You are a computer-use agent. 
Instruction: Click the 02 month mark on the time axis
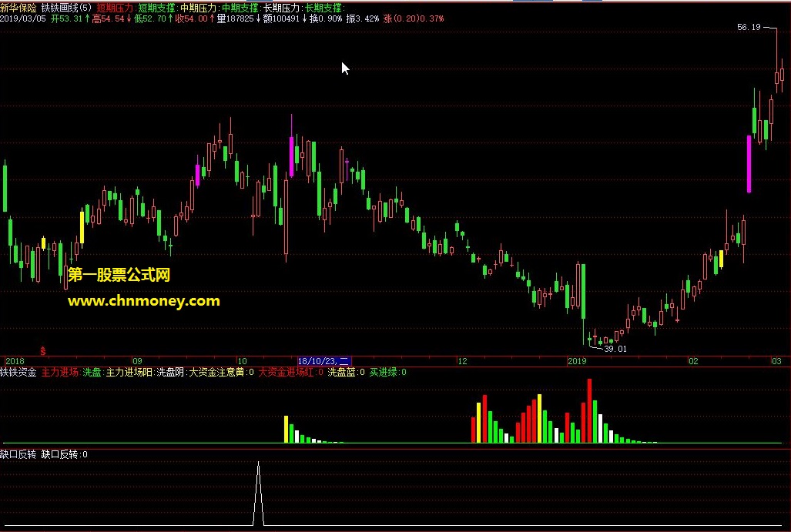[x=694, y=361]
